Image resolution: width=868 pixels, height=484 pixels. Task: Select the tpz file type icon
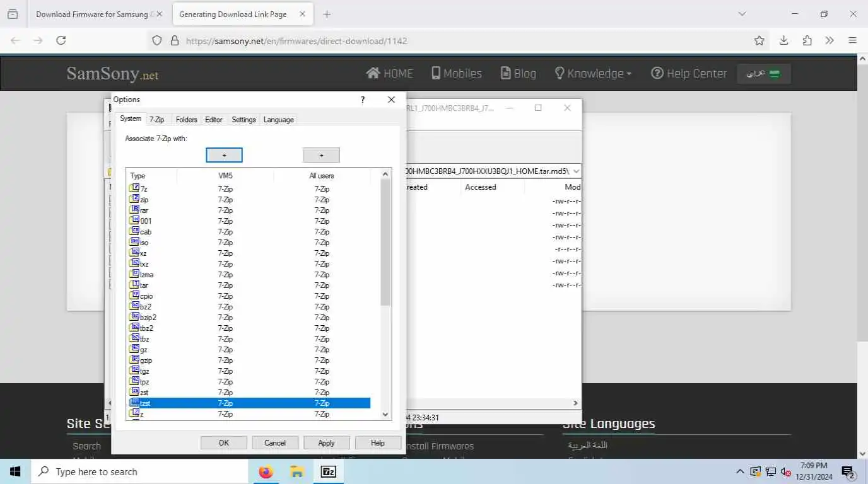pos(134,381)
